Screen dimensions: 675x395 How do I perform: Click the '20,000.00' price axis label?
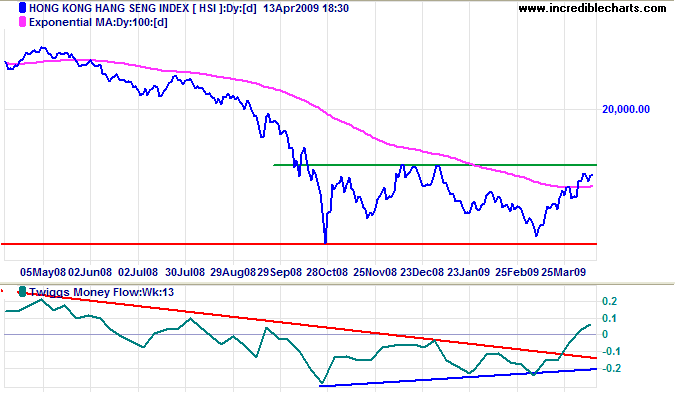626,109
